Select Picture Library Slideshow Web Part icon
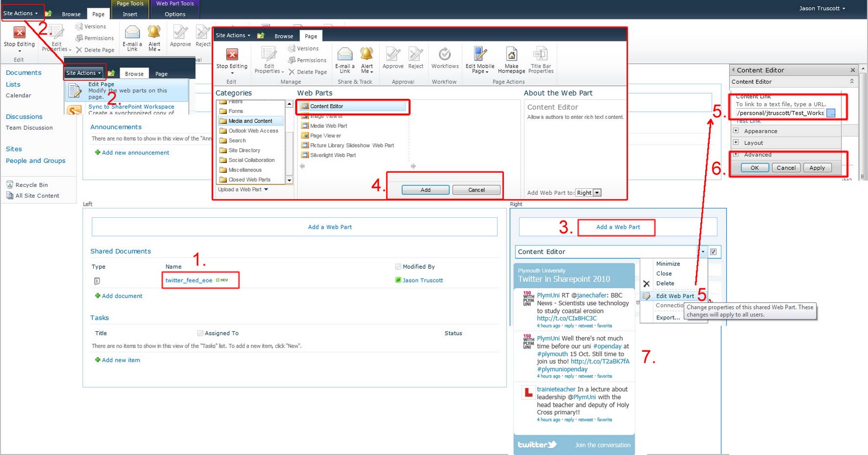The width and height of the screenshot is (868, 455). click(305, 146)
